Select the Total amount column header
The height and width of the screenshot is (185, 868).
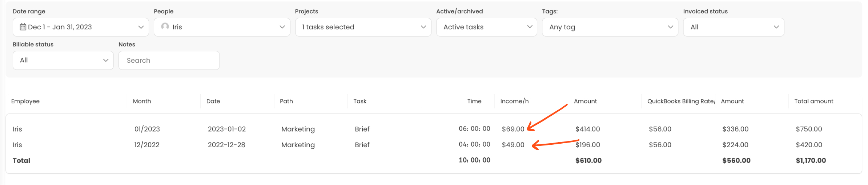pyautogui.click(x=813, y=101)
